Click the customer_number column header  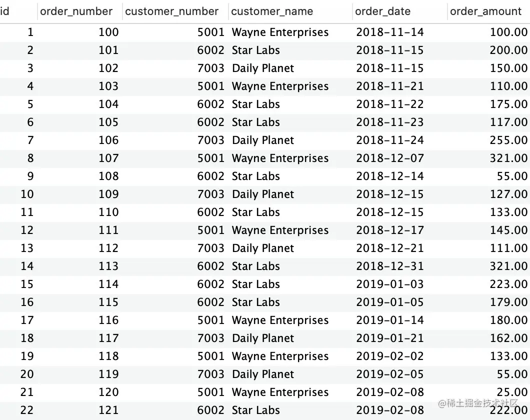(171, 11)
